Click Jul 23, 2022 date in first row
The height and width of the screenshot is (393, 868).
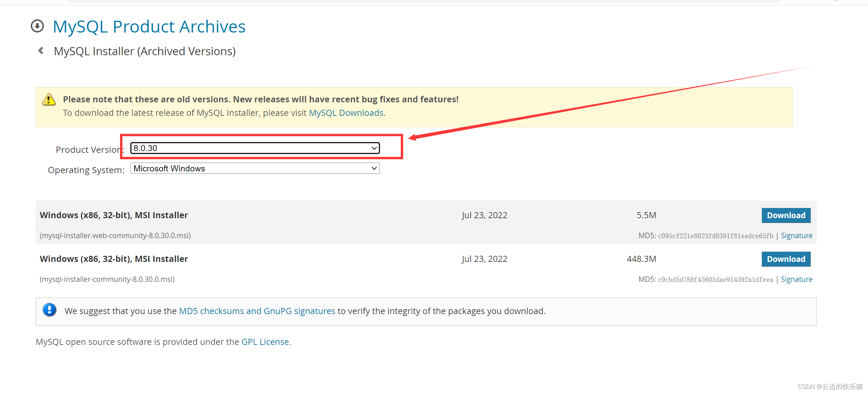pos(485,215)
